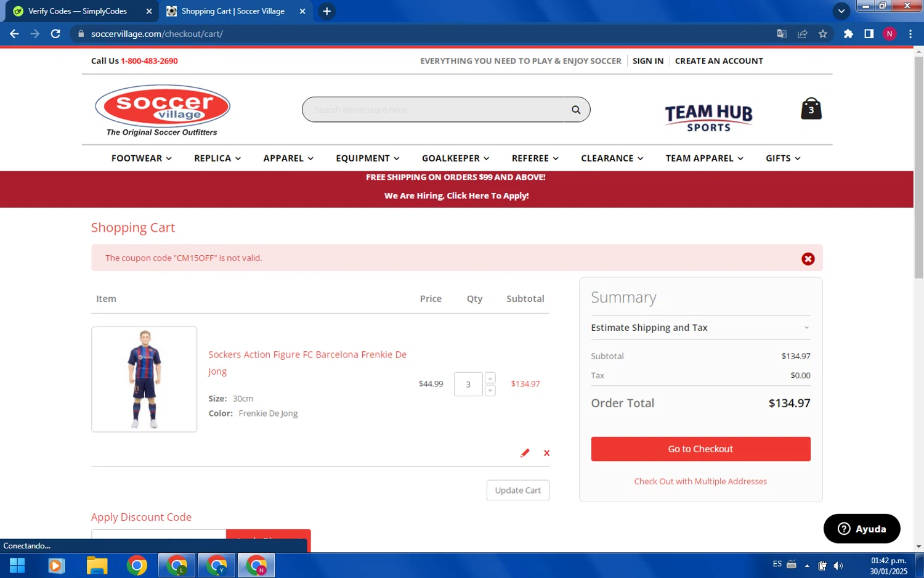Image resolution: width=924 pixels, height=578 pixels.
Task: Switch to Shopping Cart Soccer Village tab
Action: point(233,11)
